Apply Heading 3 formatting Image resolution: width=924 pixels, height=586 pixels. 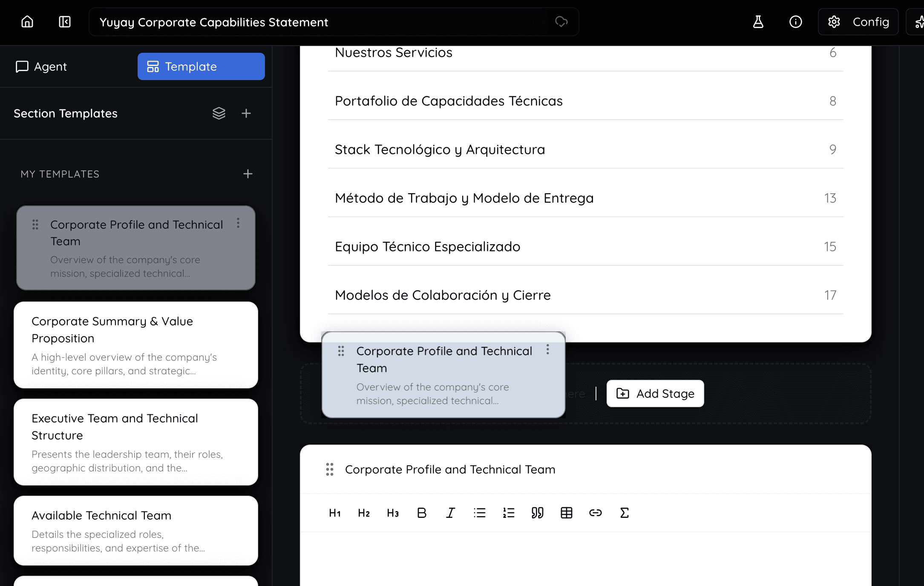pyautogui.click(x=393, y=513)
